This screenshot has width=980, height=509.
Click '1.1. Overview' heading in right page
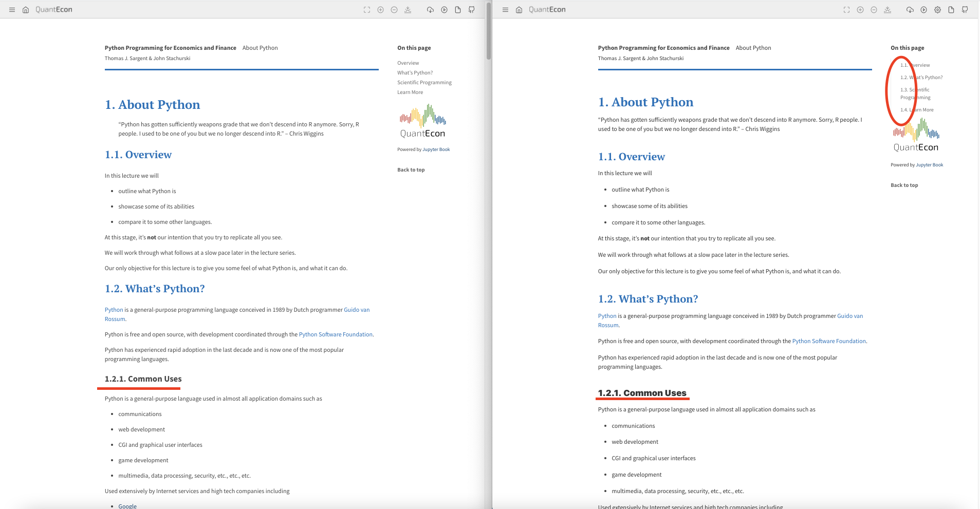click(632, 157)
